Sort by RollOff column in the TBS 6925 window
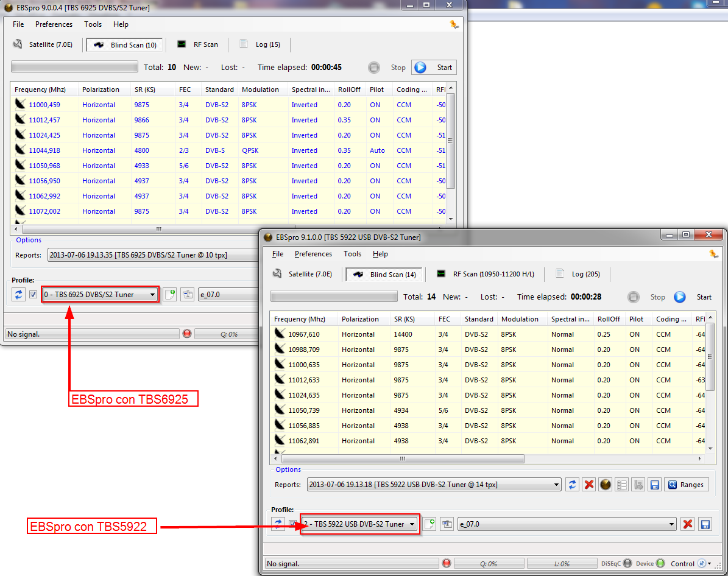Screen dimensions: 728x576 tap(350, 89)
